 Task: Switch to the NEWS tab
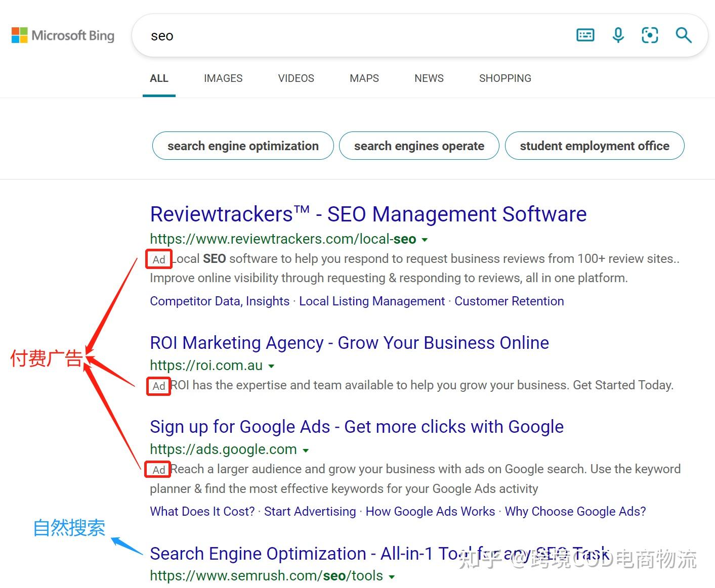tap(429, 78)
